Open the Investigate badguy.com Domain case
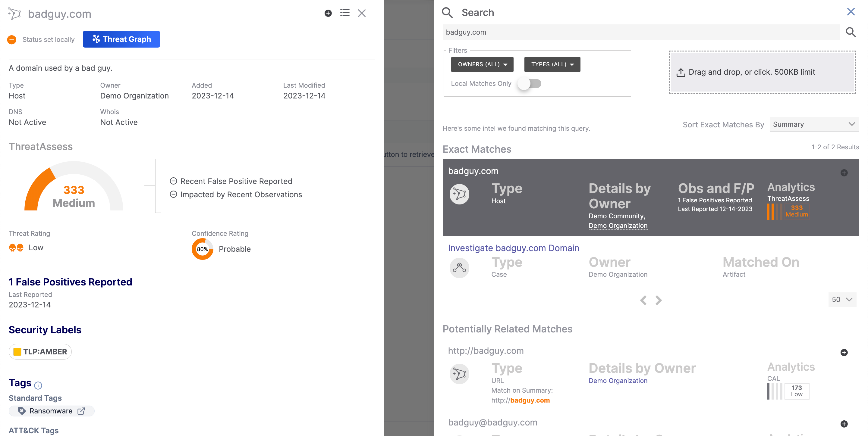 point(514,248)
